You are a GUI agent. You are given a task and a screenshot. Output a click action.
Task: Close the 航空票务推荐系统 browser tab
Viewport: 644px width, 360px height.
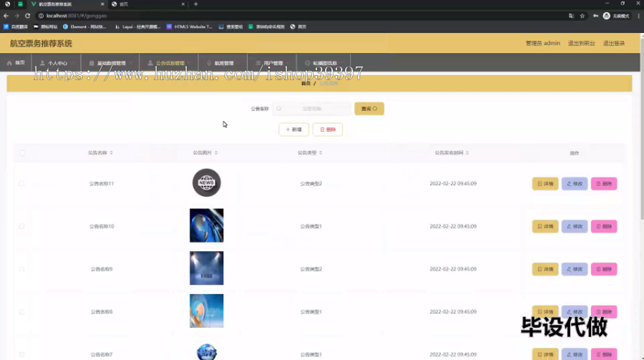coord(102,4)
